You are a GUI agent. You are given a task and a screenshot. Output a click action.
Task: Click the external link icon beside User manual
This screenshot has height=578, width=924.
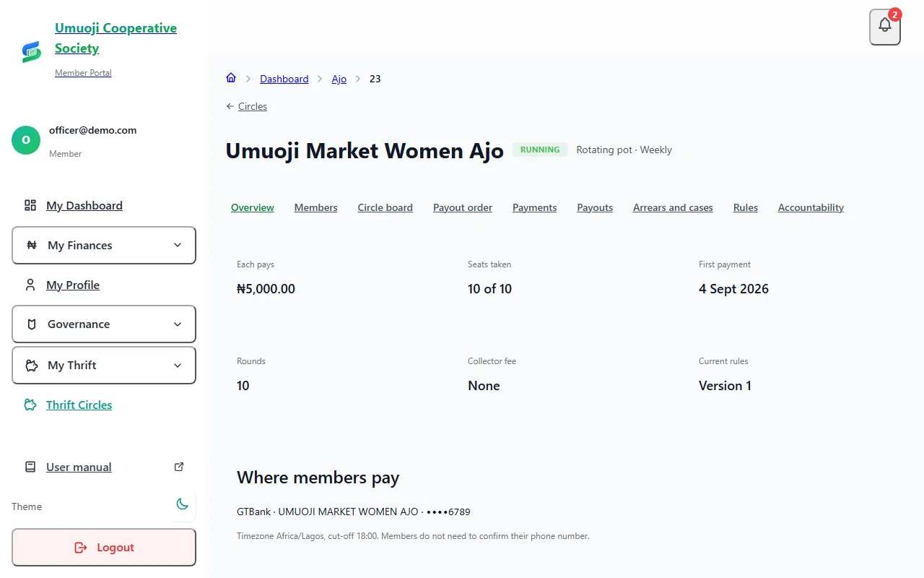point(179,467)
